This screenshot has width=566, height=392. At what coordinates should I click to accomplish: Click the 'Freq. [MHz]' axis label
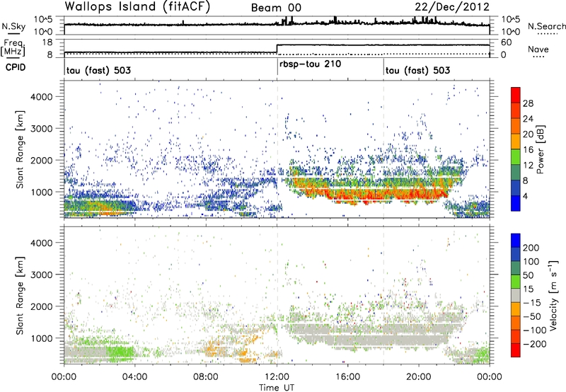coord(14,48)
